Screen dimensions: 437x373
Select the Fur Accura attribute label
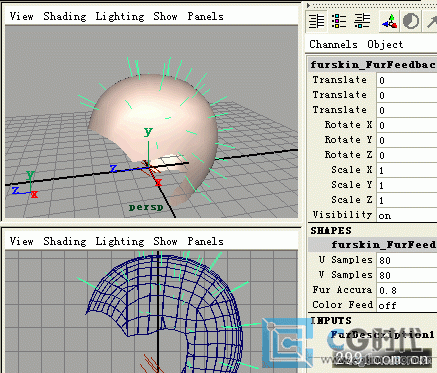(x=342, y=290)
